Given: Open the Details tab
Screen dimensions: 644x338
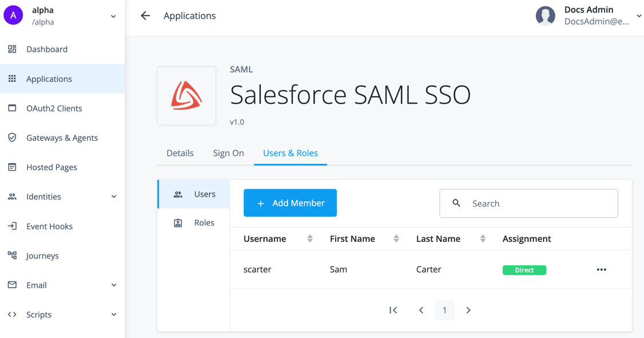Looking at the screenshot, I should pos(180,153).
